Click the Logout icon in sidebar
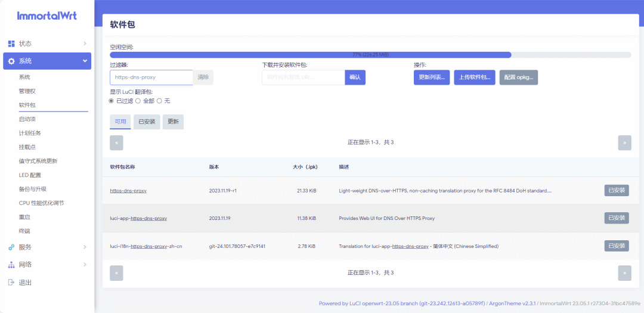 pyautogui.click(x=11, y=283)
